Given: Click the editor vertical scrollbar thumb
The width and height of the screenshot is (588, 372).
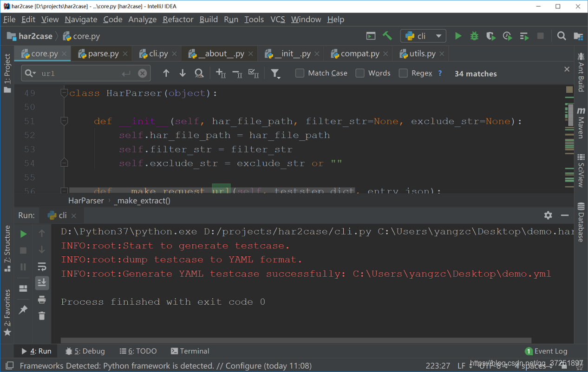Looking at the screenshot, I should pyautogui.click(x=570, y=115).
